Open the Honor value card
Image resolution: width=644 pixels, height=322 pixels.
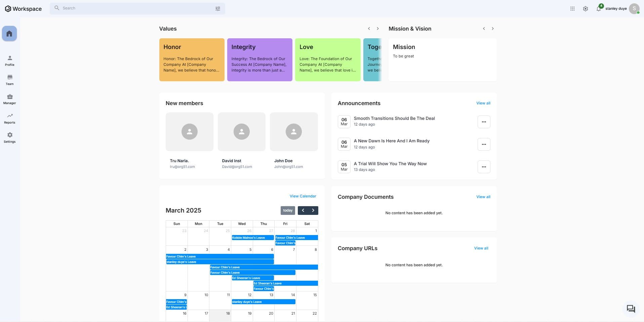(192, 60)
